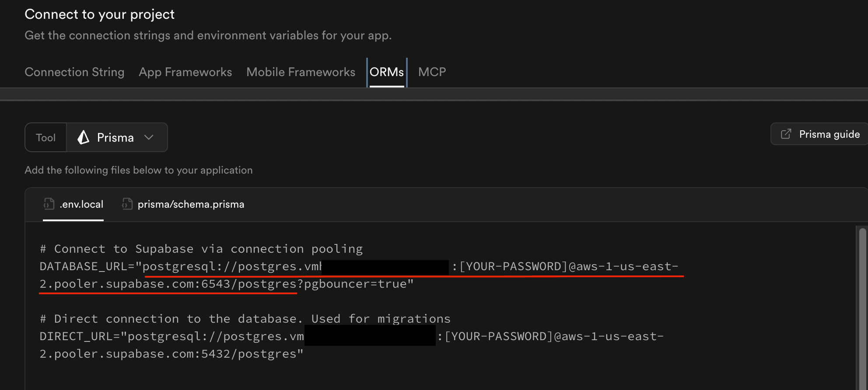868x390 pixels.
Task: Click the "Connect to your project" heading
Action: click(99, 14)
